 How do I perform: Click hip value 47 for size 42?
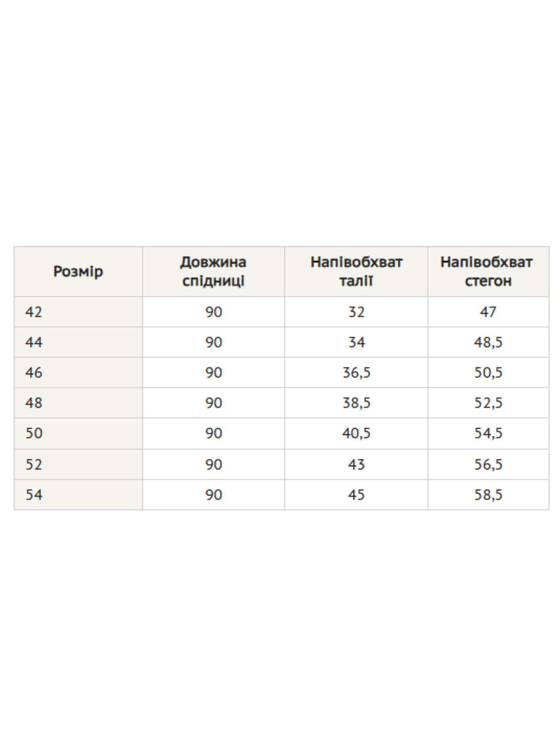tap(488, 312)
